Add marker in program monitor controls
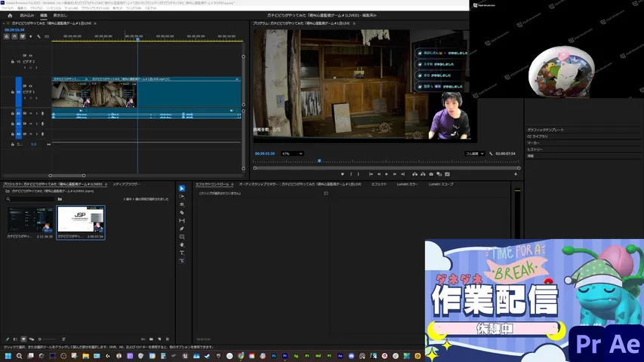 (342, 174)
